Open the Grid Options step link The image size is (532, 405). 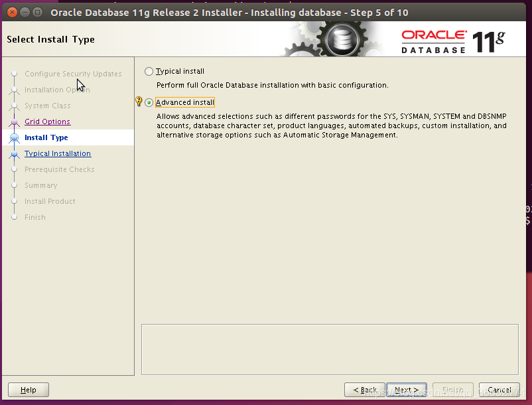coord(47,121)
